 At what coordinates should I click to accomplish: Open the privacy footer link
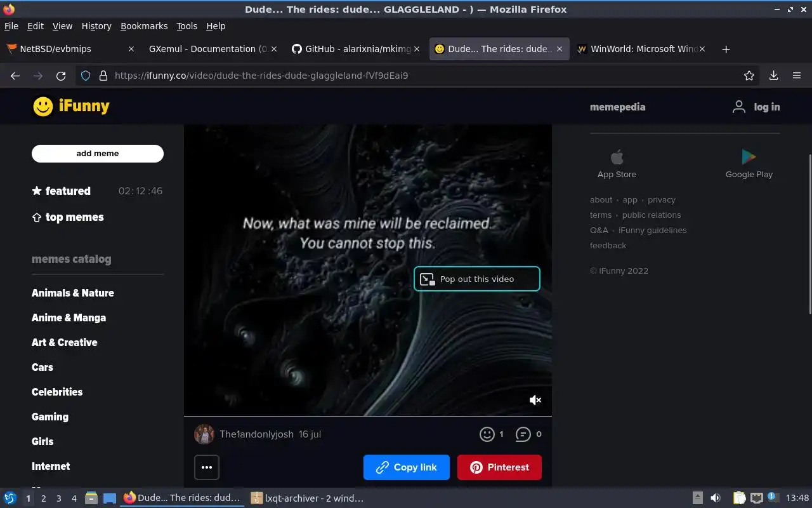[x=662, y=199]
